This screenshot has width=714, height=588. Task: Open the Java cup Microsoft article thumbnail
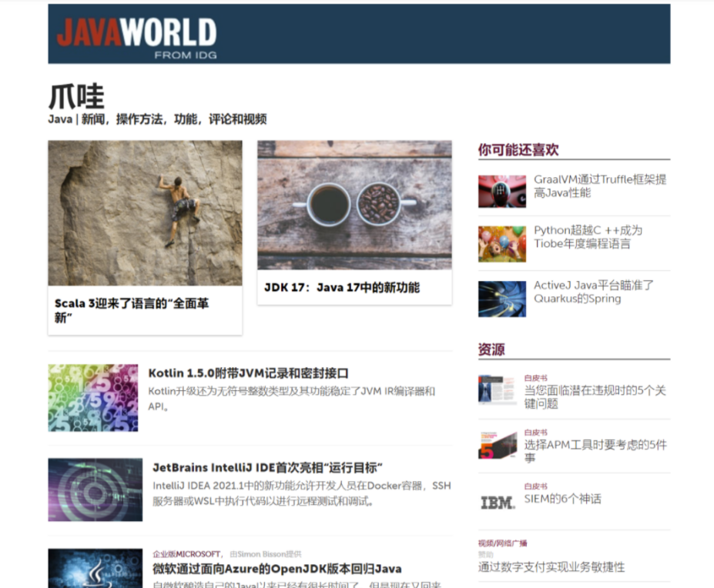coord(96,568)
